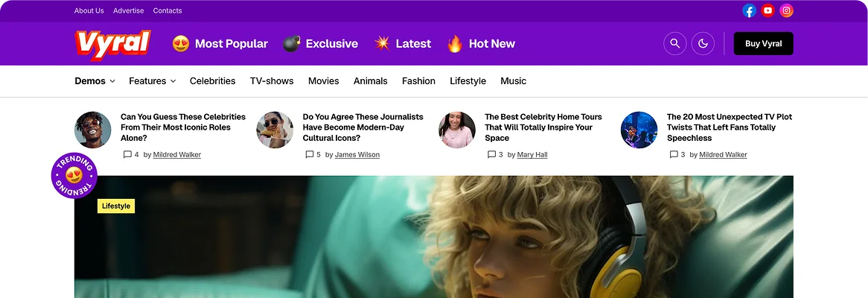868x298 pixels.
Task: Open article 'The 20 Most Unexpected TV Plot Twists'
Action: click(x=730, y=127)
